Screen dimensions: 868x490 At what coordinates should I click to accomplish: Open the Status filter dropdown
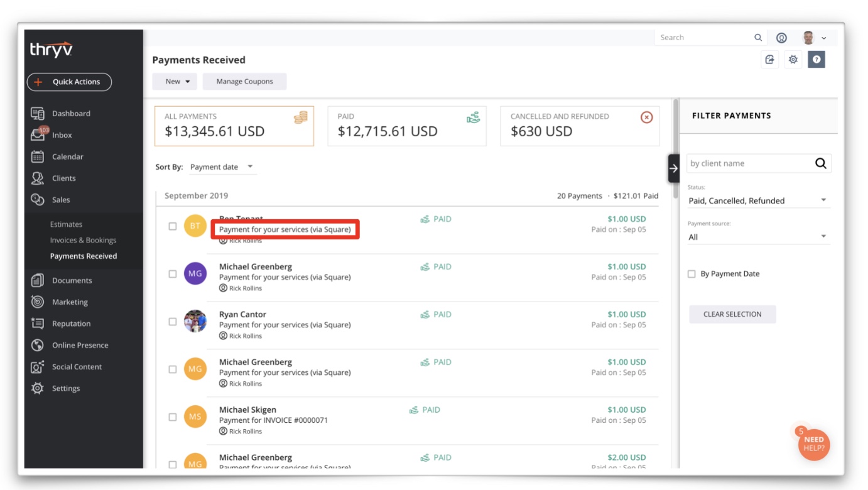pyautogui.click(x=759, y=201)
